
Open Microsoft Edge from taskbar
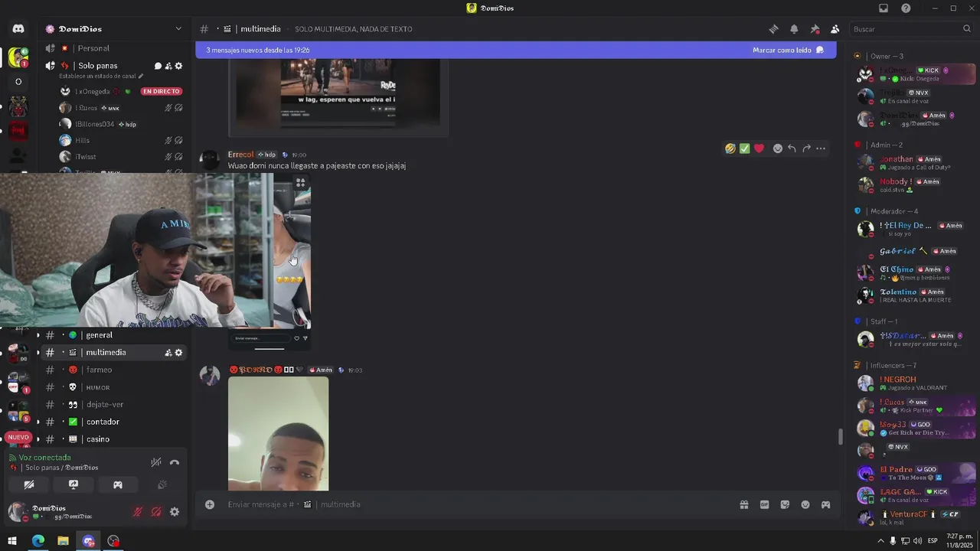38,541
